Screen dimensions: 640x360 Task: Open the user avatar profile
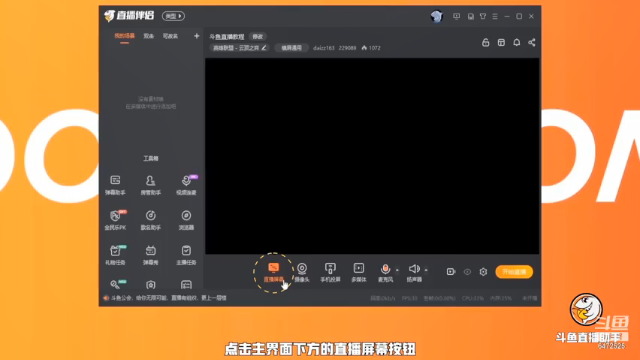point(437,16)
